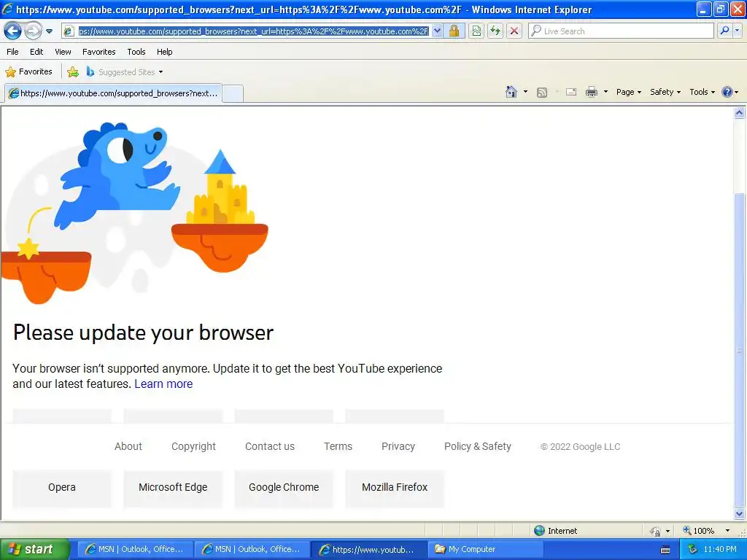Screen dimensions: 747x560
Task: Click the Terms footer link
Action: click(x=338, y=446)
